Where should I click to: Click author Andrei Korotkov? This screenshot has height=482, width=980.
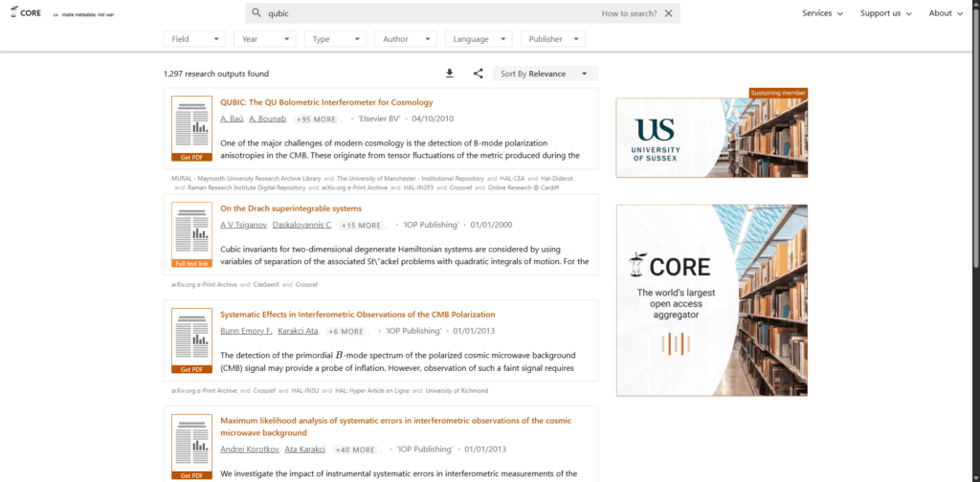click(x=250, y=449)
